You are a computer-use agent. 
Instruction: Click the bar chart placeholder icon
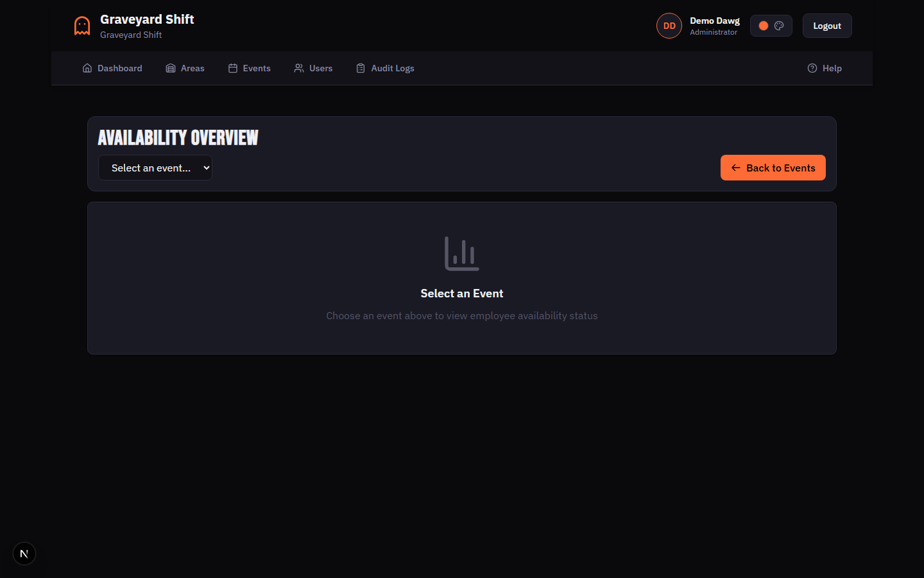(x=462, y=254)
